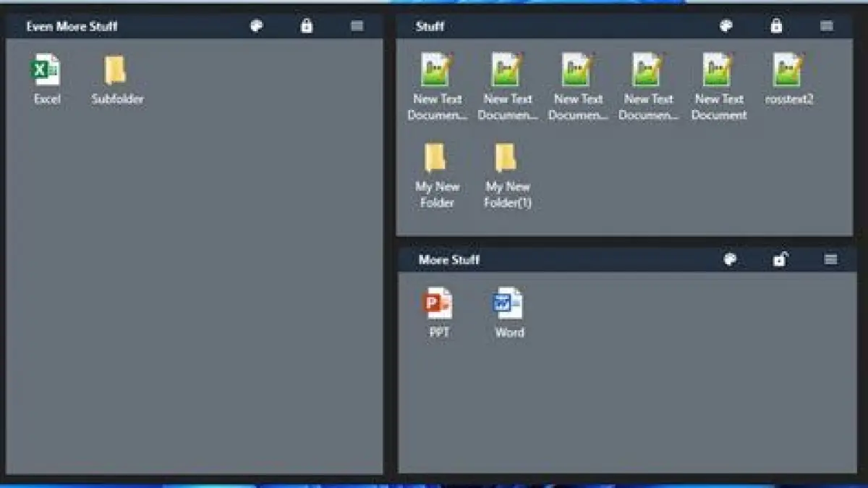Open the Stuff panel hamburger menu

[827, 26]
